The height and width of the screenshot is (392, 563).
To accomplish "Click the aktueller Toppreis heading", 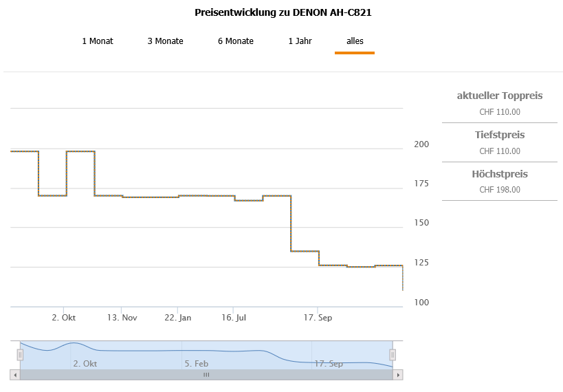I will [x=500, y=96].
